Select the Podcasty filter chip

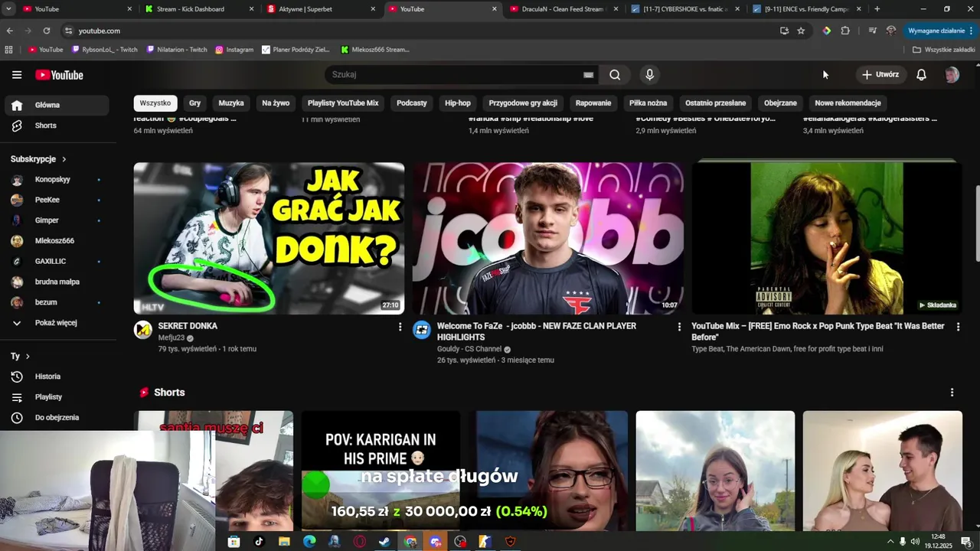[412, 103]
